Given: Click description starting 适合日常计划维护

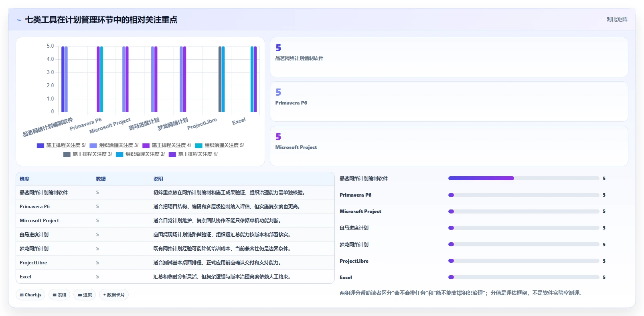Looking at the screenshot, I should 218,221.
